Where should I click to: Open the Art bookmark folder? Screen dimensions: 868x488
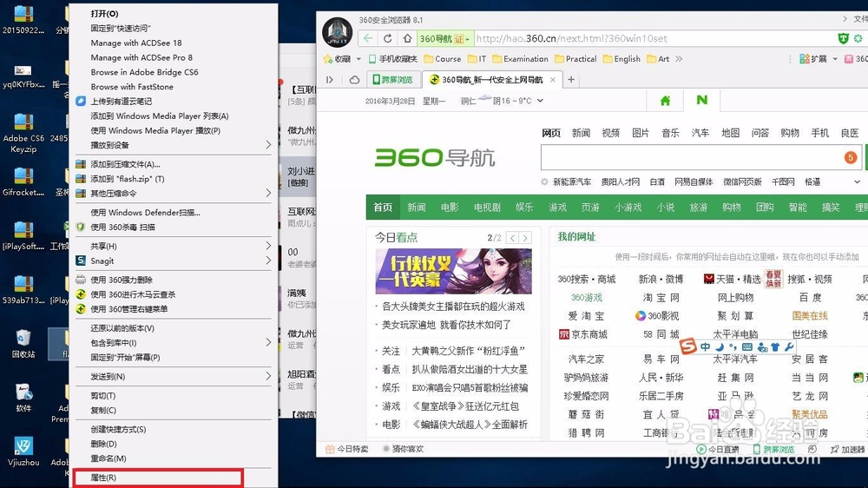click(x=658, y=59)
